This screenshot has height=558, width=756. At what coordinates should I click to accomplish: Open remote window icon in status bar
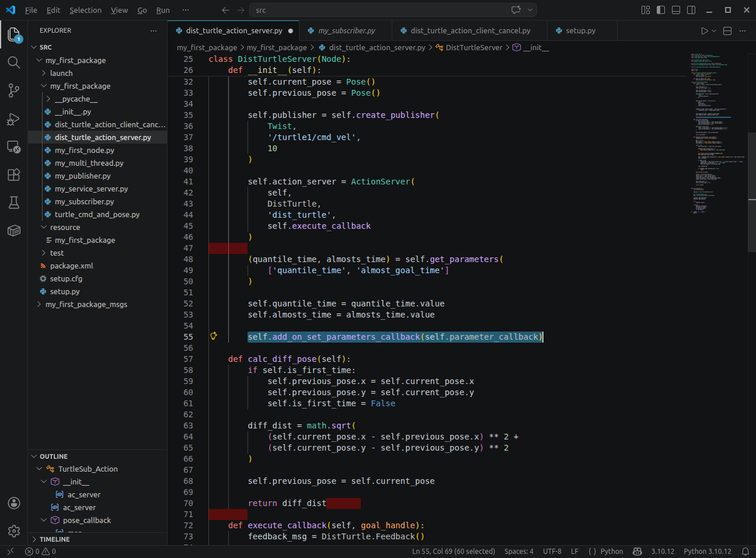click(11, 552)
